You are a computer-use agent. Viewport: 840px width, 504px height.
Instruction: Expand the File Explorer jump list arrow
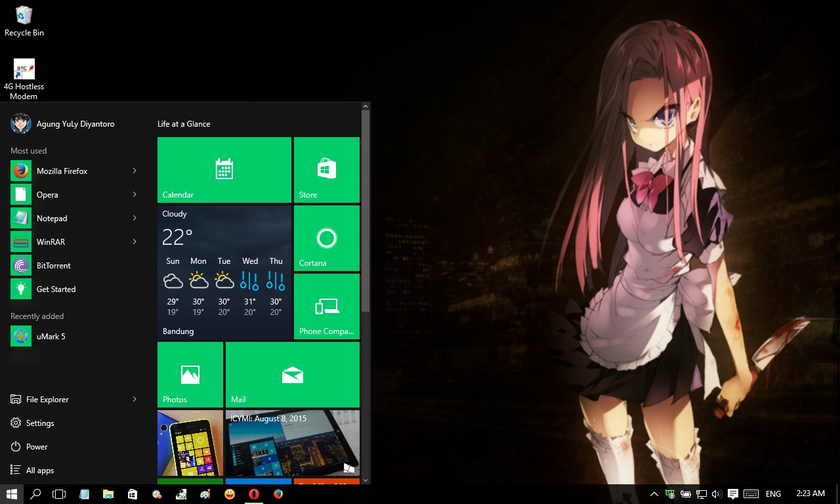pos(135,399)
